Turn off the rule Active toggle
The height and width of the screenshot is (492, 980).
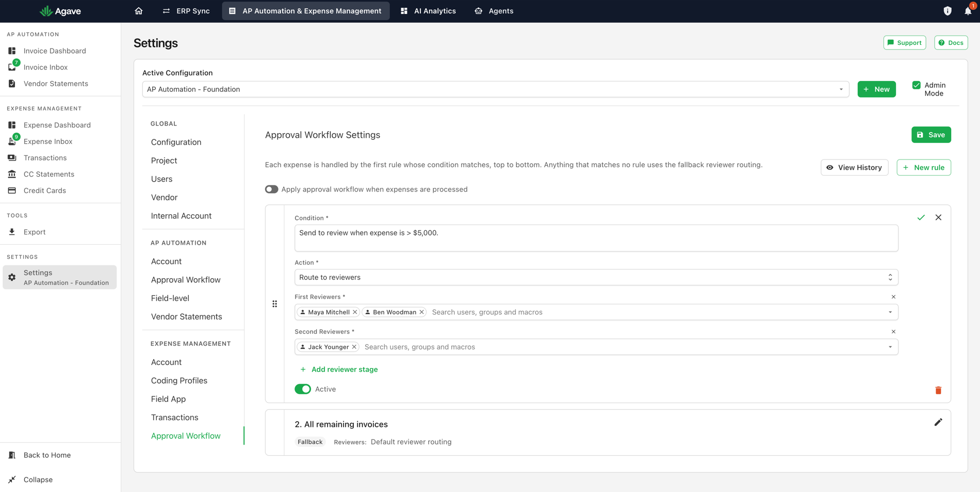(x=303, y=389)
